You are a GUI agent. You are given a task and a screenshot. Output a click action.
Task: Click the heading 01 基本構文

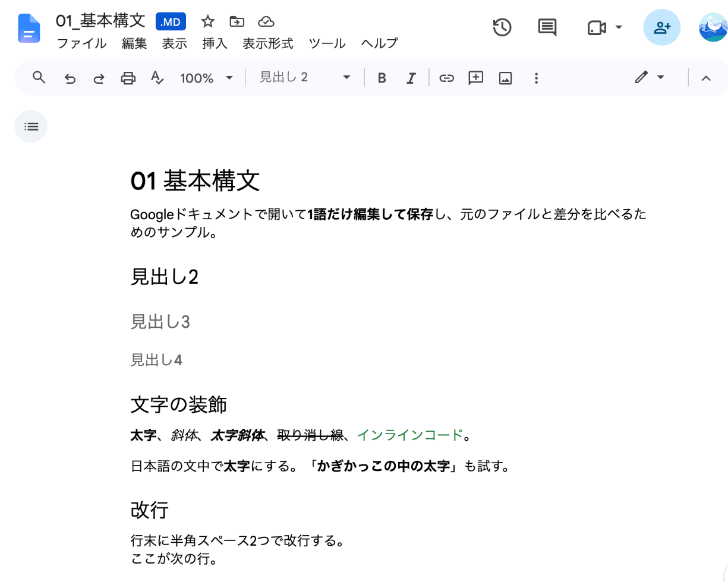point(195,181)
